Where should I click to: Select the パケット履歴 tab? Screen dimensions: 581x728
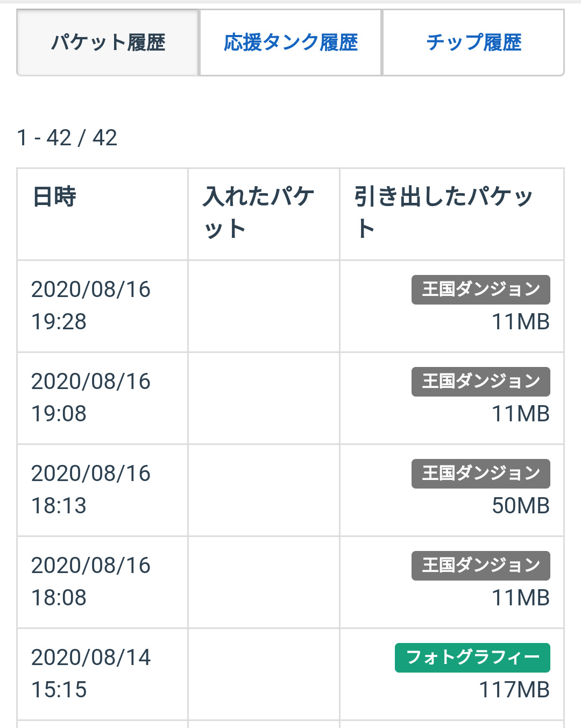(108, 43)
